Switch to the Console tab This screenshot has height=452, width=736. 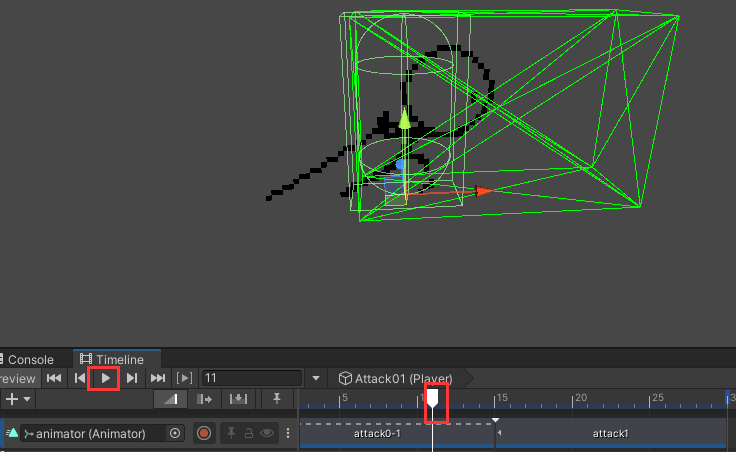(x=30, y=359)
